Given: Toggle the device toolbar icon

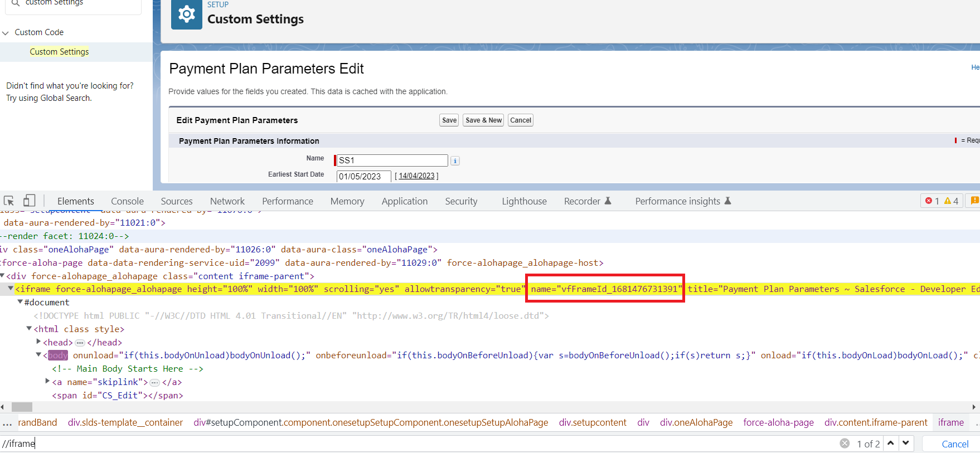Looking at the screenshot, I should pos(29,201).
